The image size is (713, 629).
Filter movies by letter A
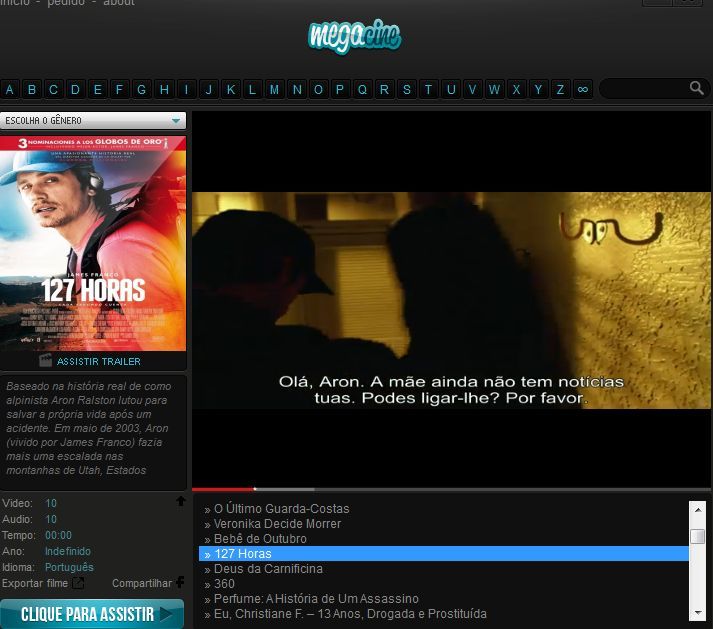(10, 89)
